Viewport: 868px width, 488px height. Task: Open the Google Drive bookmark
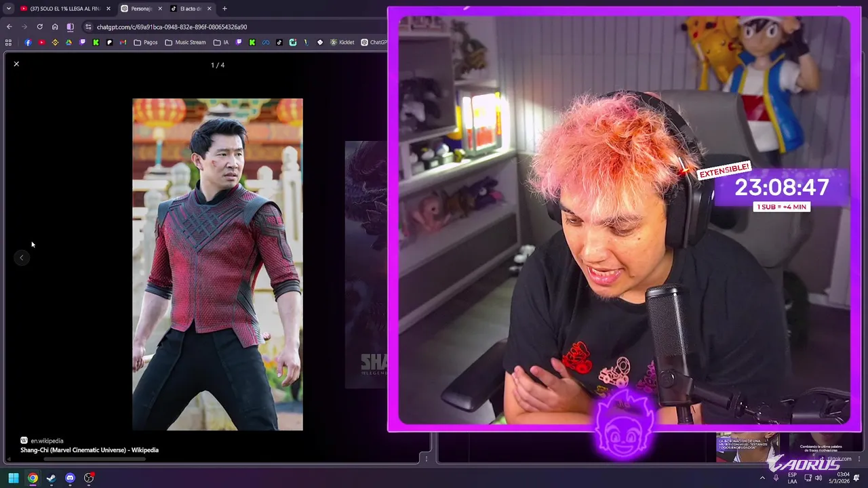68,42
